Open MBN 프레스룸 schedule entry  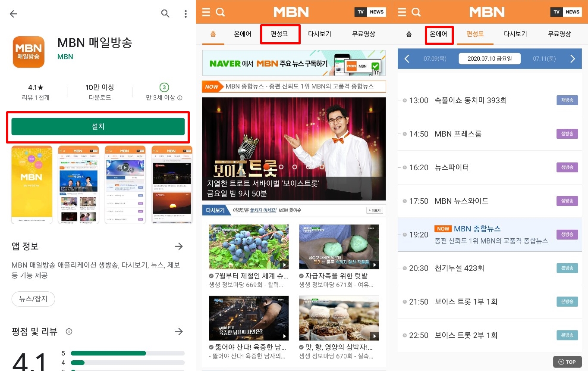(490, 134)
